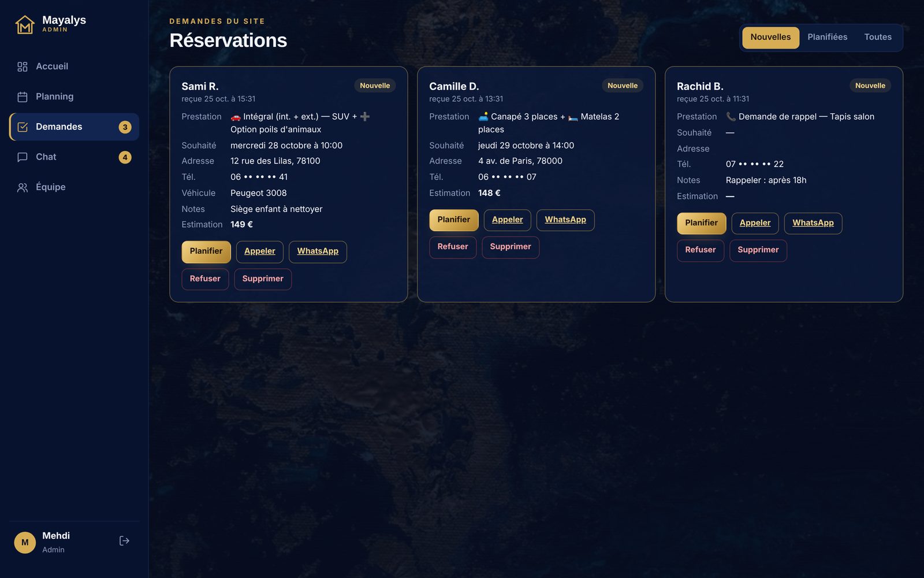Image resolution: width=924 pixels, height=578 pixels.
Task: Click the Nouvelle status badge on Sami R.'s card
Action: [375, 86]
